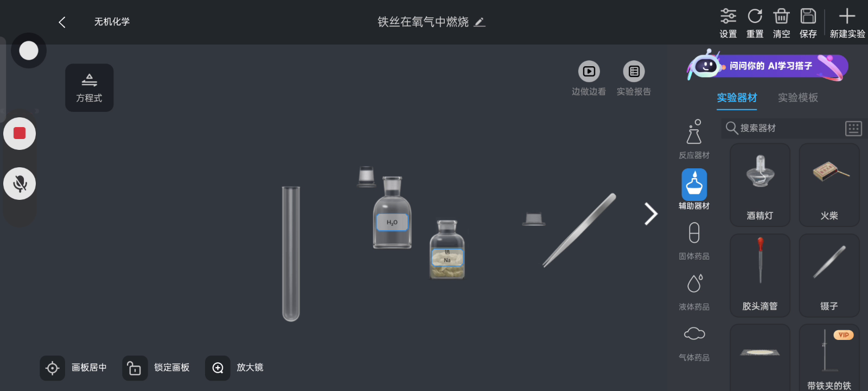
Task: Select the 实验器材 tab
Action: pyautogui.click(x=737, y=98)
